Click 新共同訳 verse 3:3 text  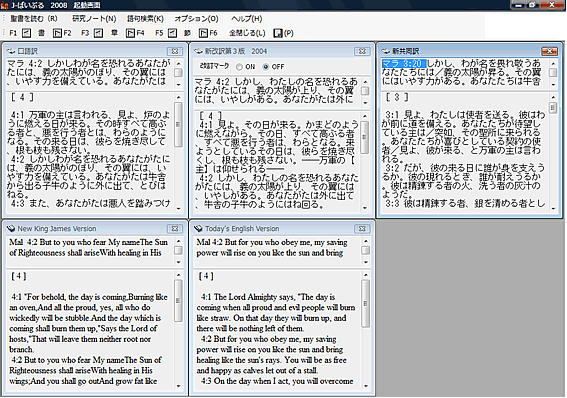coord(465,204)
